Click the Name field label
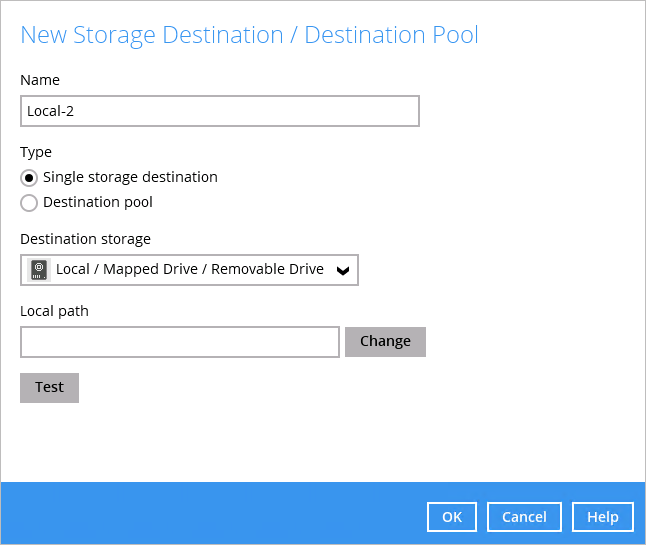 [x=40, y=80]
